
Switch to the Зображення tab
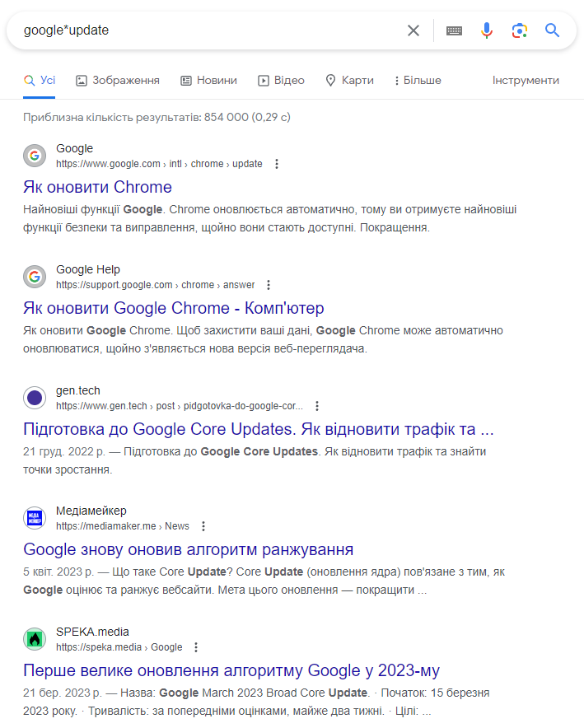coord(118,81)
